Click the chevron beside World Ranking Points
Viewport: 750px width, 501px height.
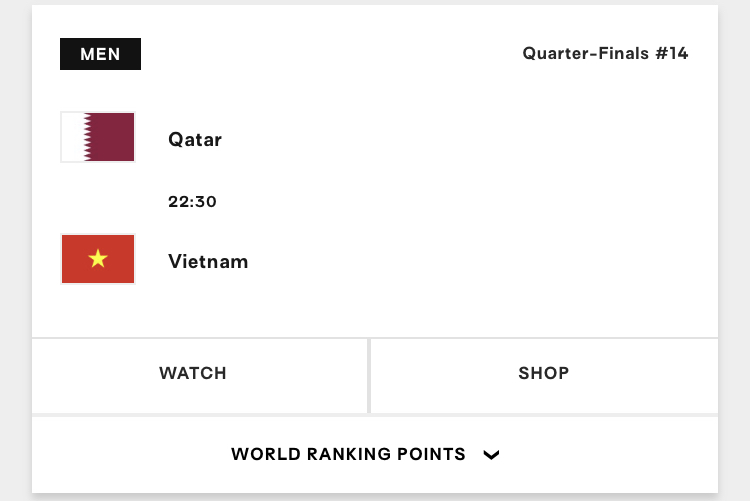click(x=491, y=455)
